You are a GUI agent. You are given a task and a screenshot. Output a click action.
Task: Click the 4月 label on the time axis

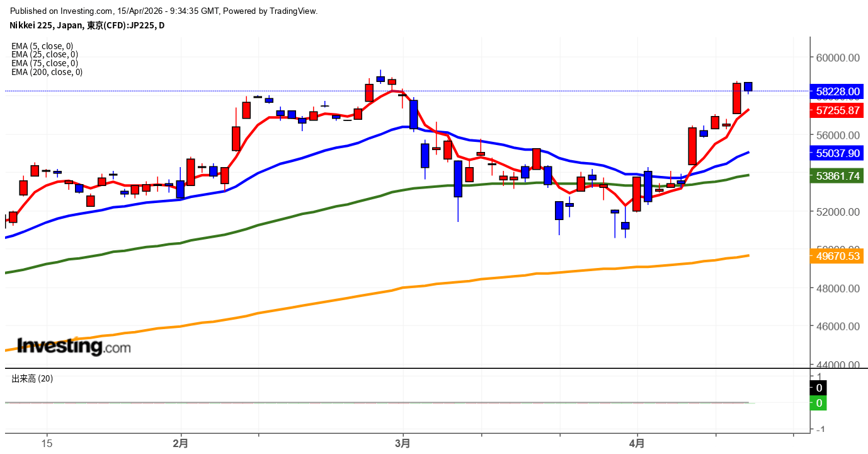click(x=637, y=443)
